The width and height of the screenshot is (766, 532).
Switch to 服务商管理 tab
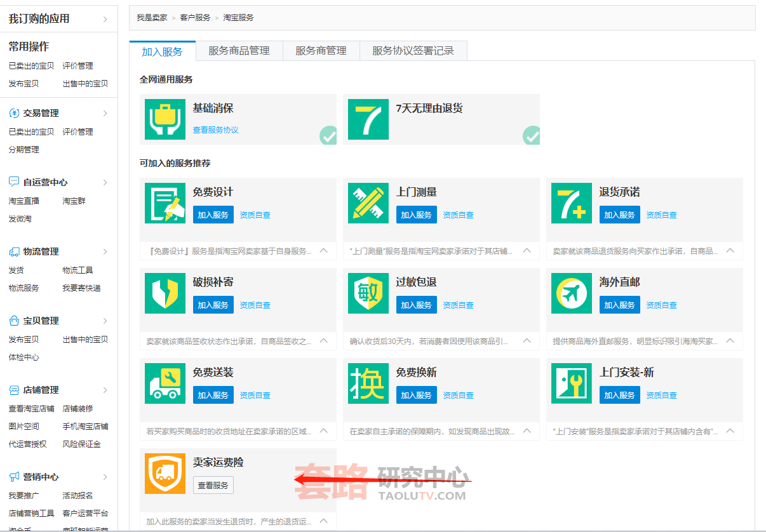pos(321,51)
